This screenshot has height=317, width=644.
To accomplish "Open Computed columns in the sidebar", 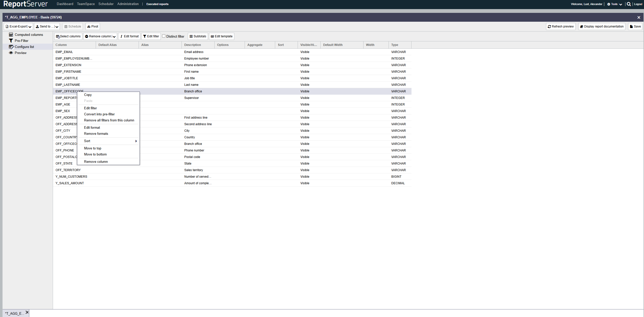I will (29, 35).
